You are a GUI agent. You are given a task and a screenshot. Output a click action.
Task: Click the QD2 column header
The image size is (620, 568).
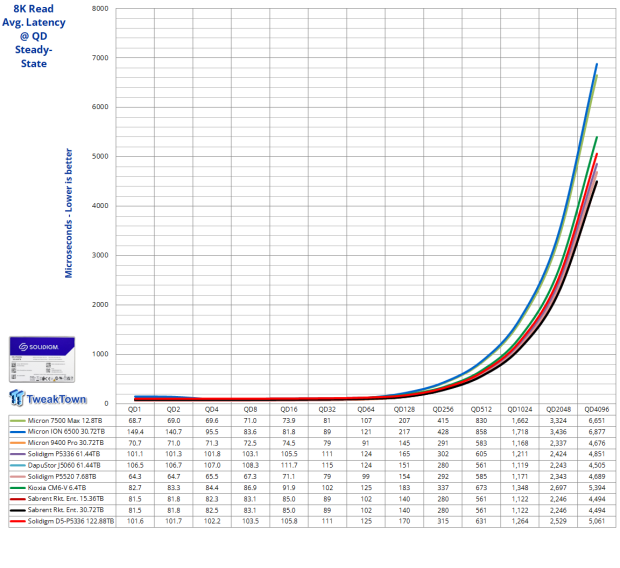[x=173, y=409]
